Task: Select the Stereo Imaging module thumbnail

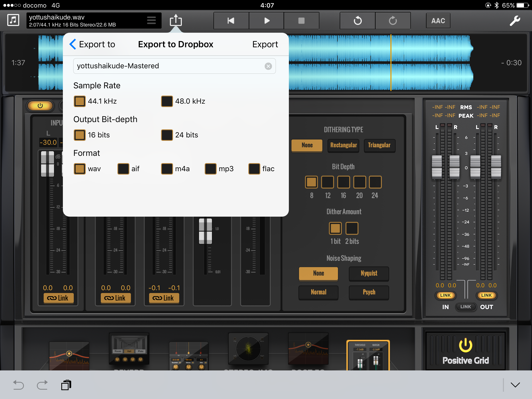Action: click(248, 349)
